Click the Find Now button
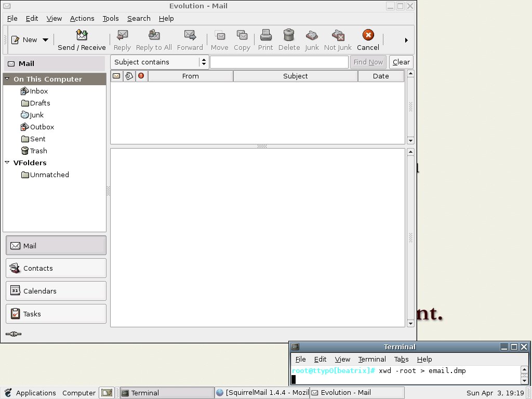This screenshot has width=532, height=399. [x=368, y=62]
